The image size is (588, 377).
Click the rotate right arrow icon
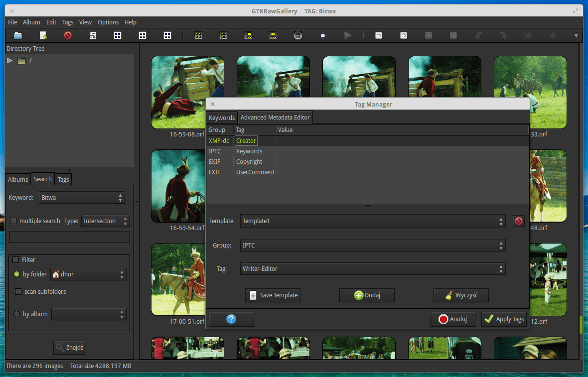tap(503, 35)
